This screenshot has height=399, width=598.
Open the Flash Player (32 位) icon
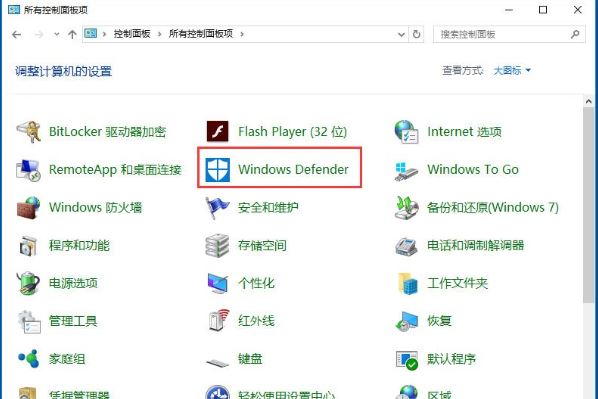[x=217, y=132]
